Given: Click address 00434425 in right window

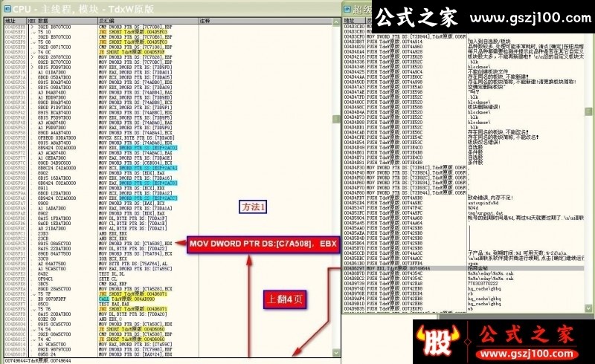Looking at the screenshot, I should pos(354,71).
